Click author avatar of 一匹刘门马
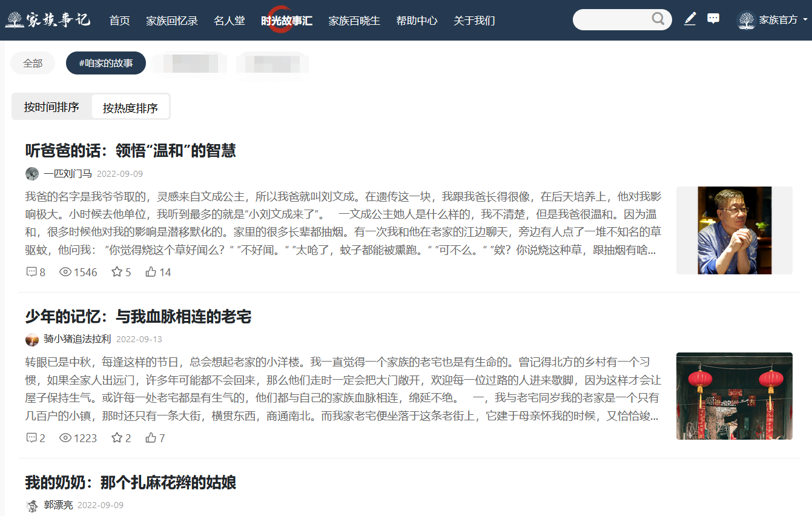Viewport: 812px width, 516px height. 32,174
